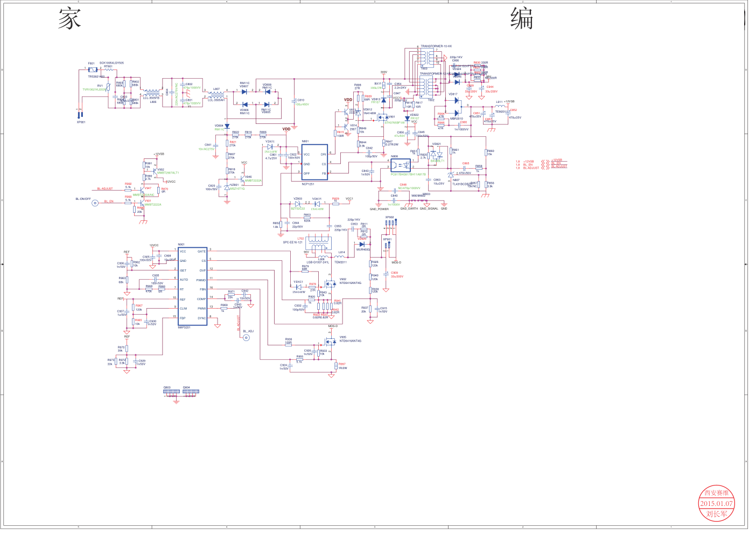The image size is (756, 535).
Task: Click the V902 MOSFET symbol
Action: coord(330,283)
